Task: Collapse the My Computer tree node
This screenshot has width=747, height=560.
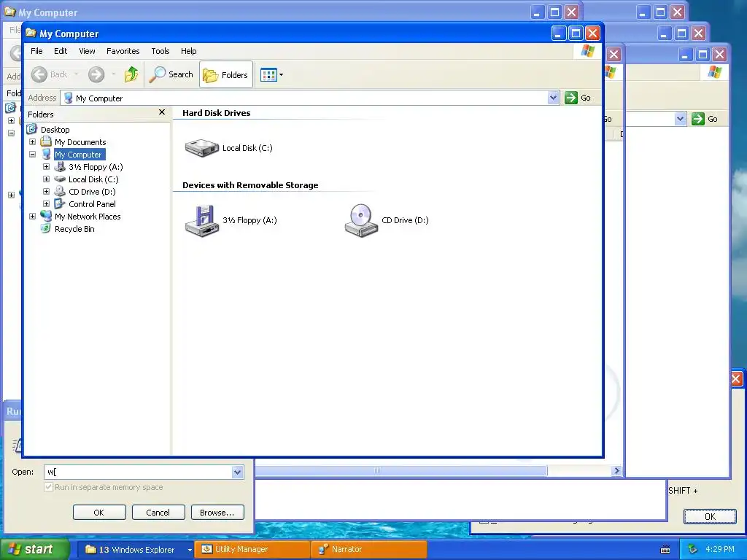Action: (32, 155)
